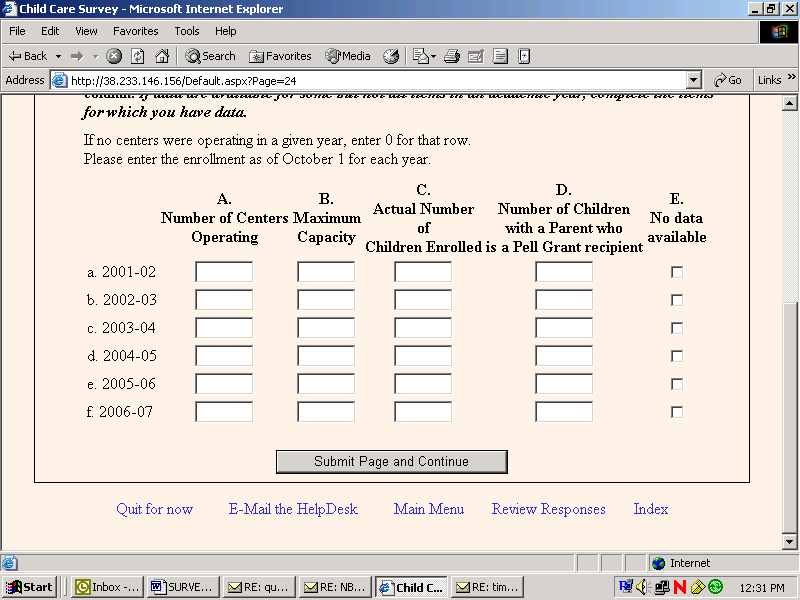Click the Messenger toolbar icon

(x=524, y=56)
